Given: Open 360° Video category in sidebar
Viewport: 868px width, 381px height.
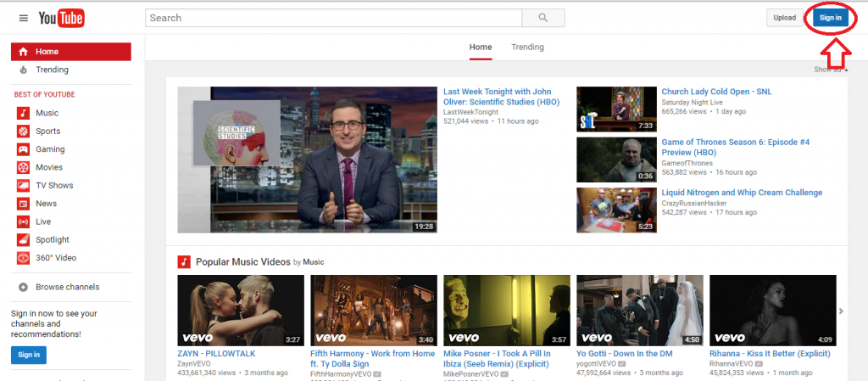Looking at the screenshot, I should [x=56, y=258].
